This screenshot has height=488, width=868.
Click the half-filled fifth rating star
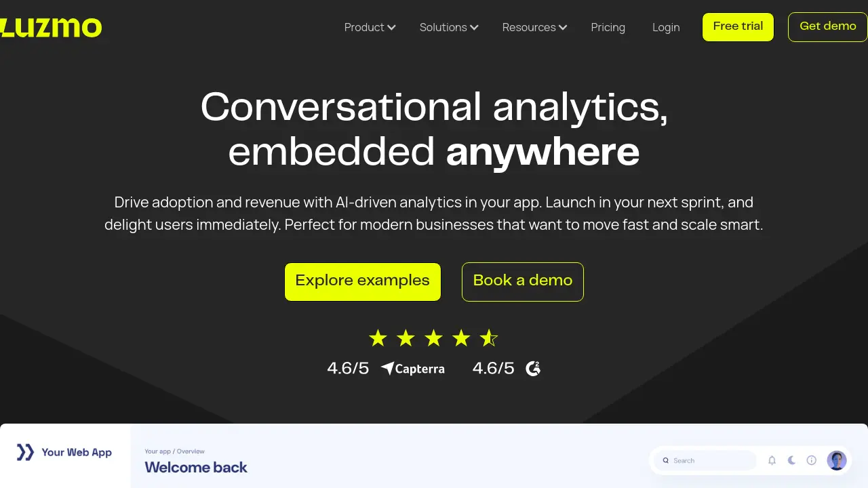(x=489, y=338)
